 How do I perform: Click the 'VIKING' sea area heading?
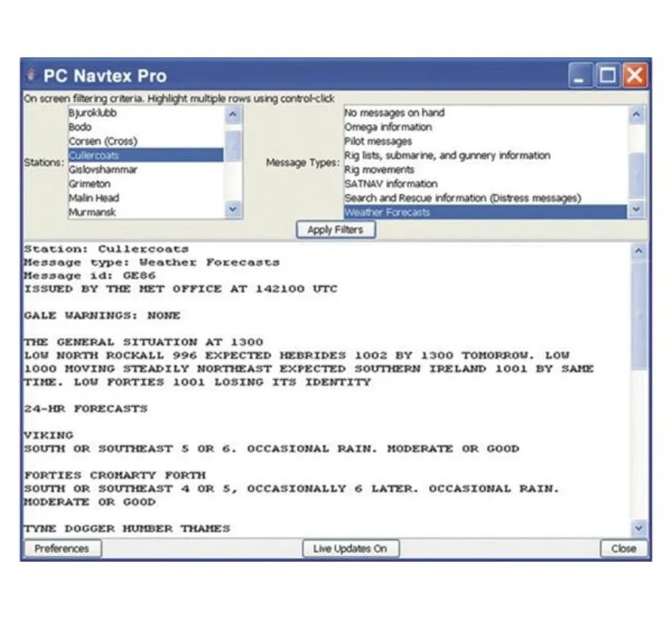tap(48, 436)
